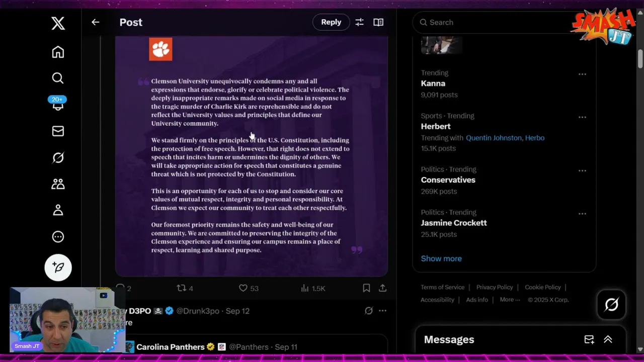The width and height of the screenshot is (644, 362).
Task: Expand the More footer menu
Action: click(510, 300)
